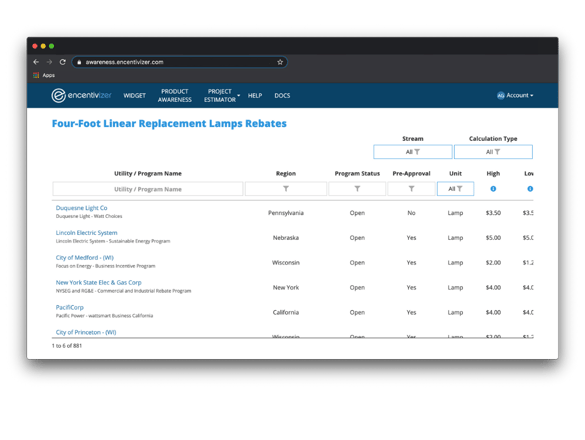
Task: Click the browser back arrow
Action: 36,62
